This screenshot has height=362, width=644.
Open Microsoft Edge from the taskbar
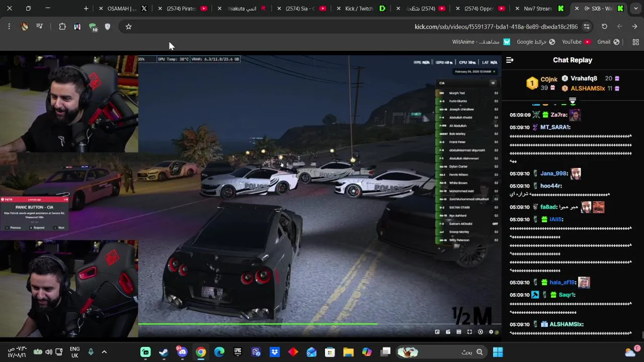pyautogui.click(x=219, y=352)
